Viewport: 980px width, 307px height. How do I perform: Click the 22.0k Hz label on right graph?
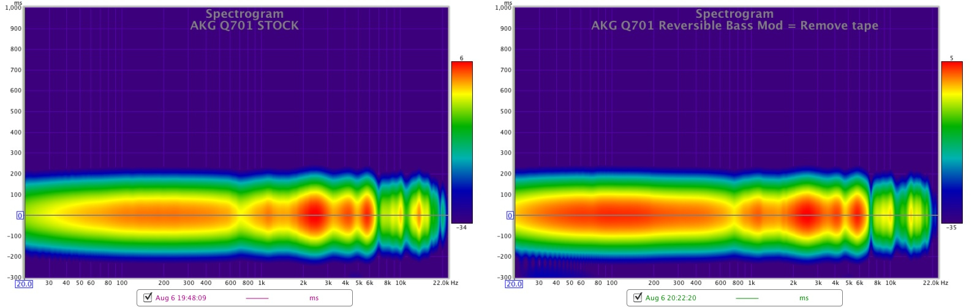point(935,283)
